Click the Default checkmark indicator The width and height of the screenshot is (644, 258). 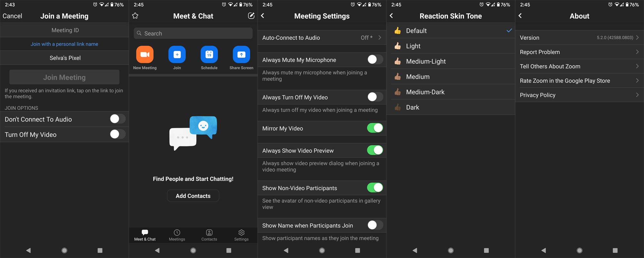click(509, 30)
